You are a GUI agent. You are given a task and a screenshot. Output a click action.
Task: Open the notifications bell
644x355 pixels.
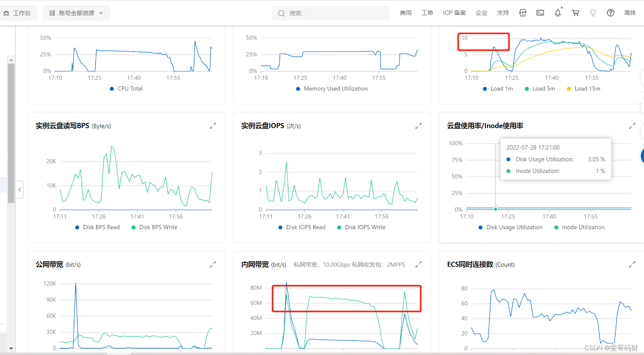pos(558,13)
